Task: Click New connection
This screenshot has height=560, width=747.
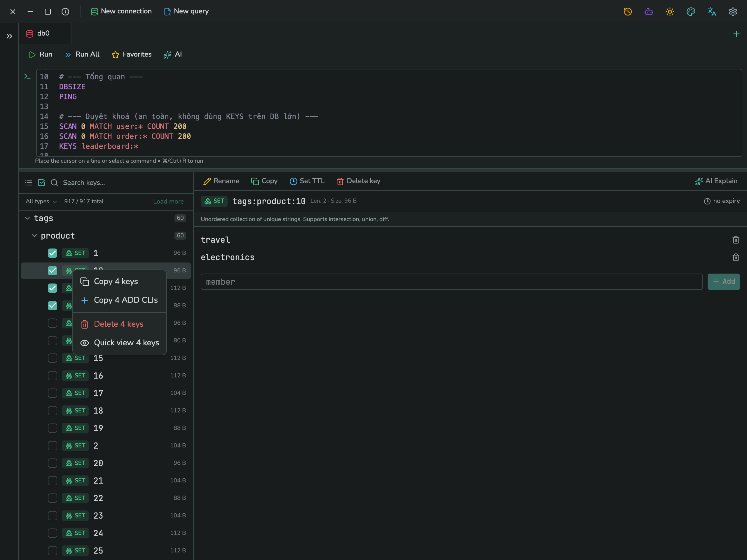Action: (121, 11)
